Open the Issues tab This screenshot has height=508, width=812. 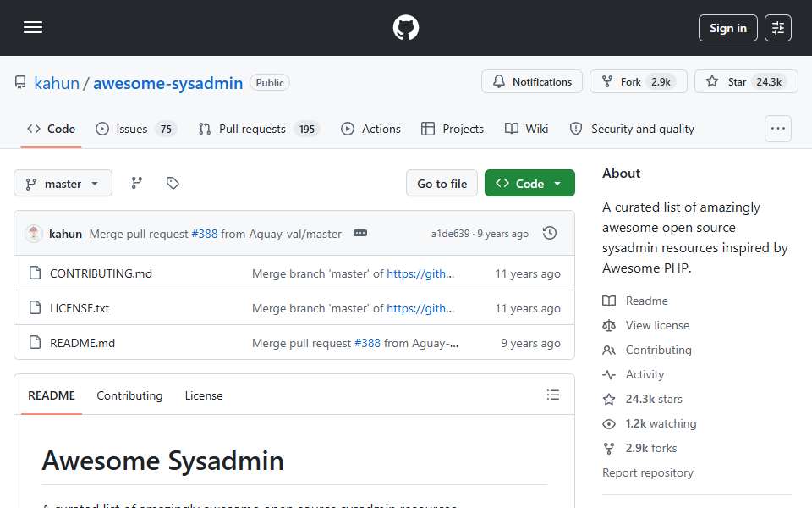coord(136,129)
